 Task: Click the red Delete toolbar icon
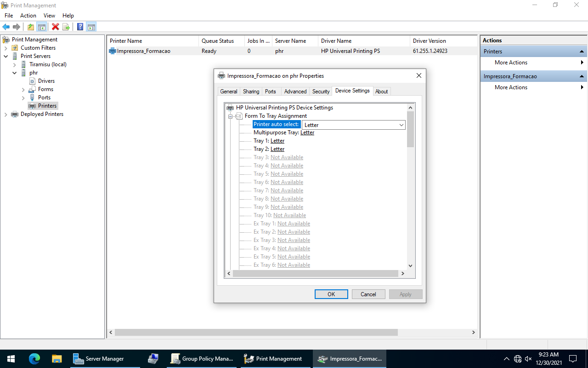point(55,27)
